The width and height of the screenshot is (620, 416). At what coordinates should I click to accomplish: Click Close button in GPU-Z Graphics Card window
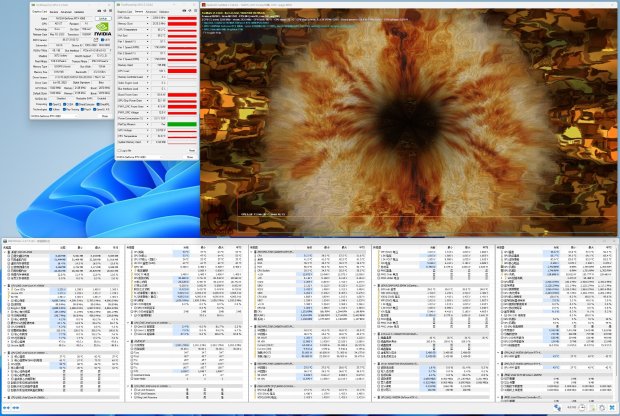coord(105,116)
